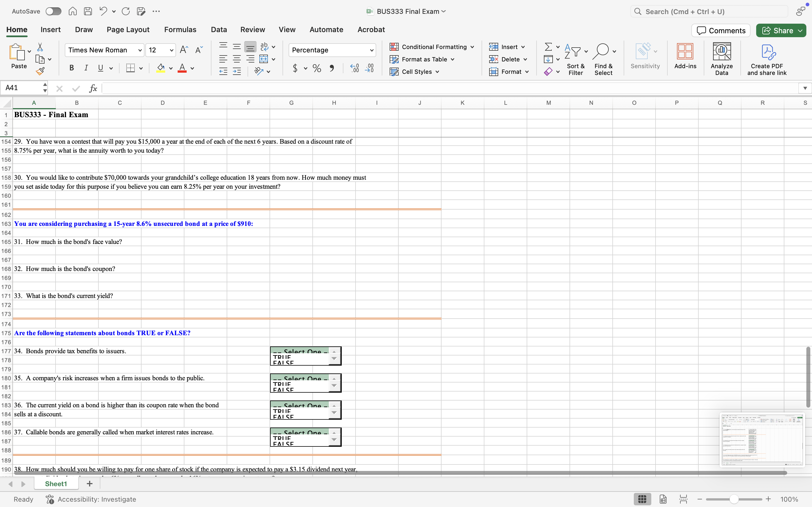
Task: Open the Sensitivity classification panel
Action: click(x=644, y=57)
